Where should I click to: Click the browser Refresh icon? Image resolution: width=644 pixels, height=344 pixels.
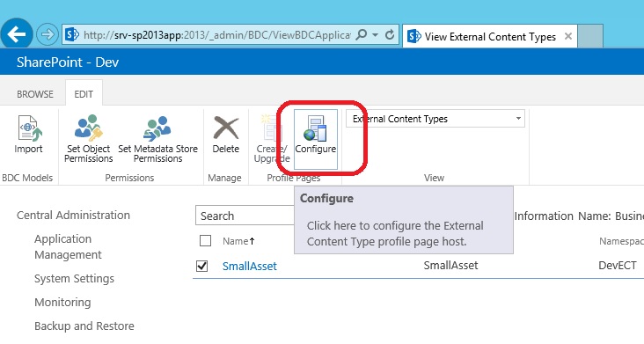390,34
